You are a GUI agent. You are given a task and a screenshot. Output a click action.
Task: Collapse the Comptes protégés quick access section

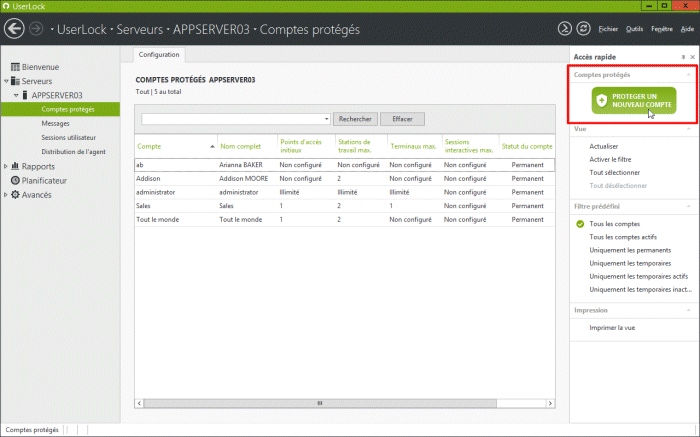[688, 75]
